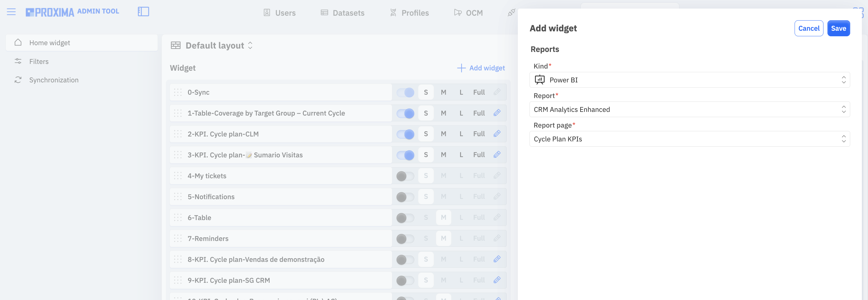Click the edit pencil for 8-KPI Vendas de demonstração
868x300 pixels.
tap(497, 259)
